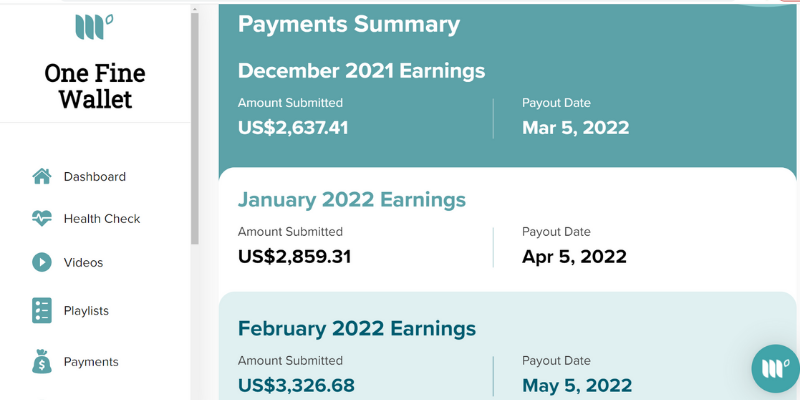Select the February 2022 Earnings card heading
Image resolution: width=800 pixels, height=400 pixels.
pyautogui.click(x=357, y=328)
